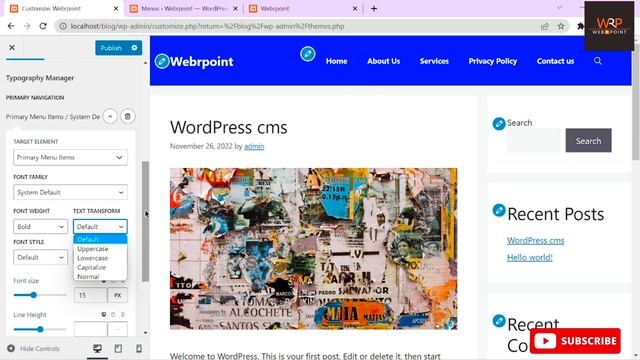Click the Font size slider handle
Viewport: 640px width, 360px height.
tap(33, 295)
